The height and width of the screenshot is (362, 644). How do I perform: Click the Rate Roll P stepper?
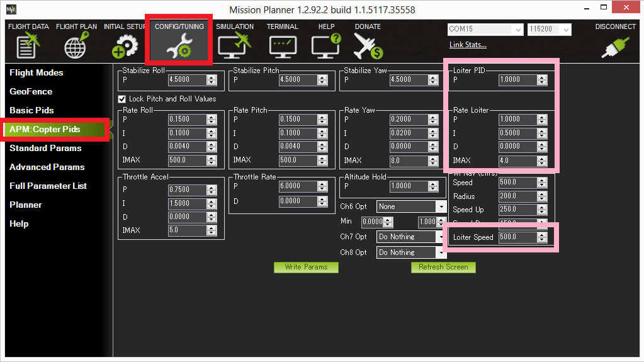tap(212, 119)
